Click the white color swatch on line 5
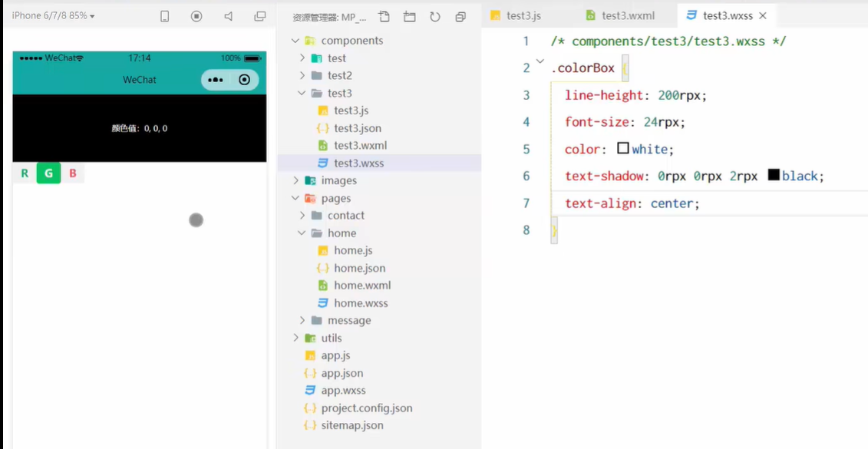 pos(622,148)
